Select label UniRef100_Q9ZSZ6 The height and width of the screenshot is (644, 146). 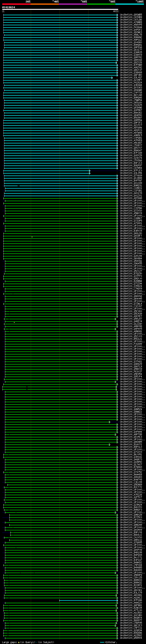131,63
